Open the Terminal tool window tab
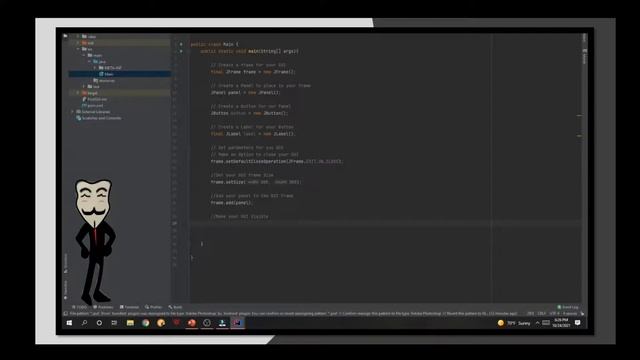 coord(129,307)
